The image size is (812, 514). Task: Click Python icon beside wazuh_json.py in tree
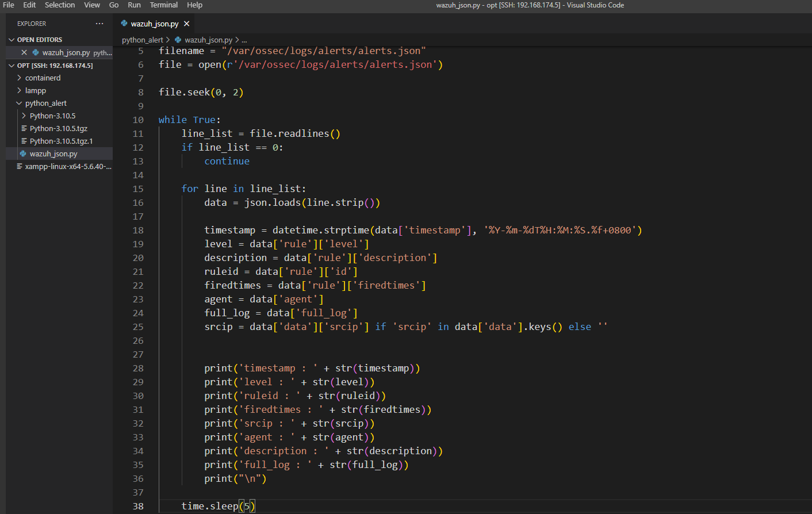click(x=24, y=154)
